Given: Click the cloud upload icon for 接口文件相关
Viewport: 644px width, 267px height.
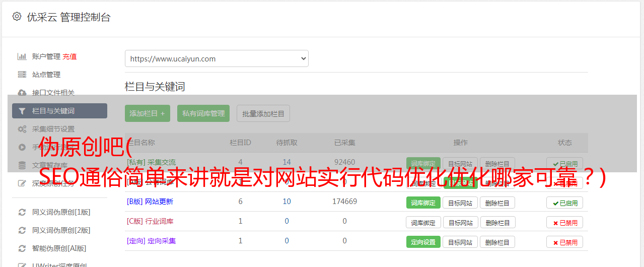Looking at the screenshot, I should pos(22,93).
